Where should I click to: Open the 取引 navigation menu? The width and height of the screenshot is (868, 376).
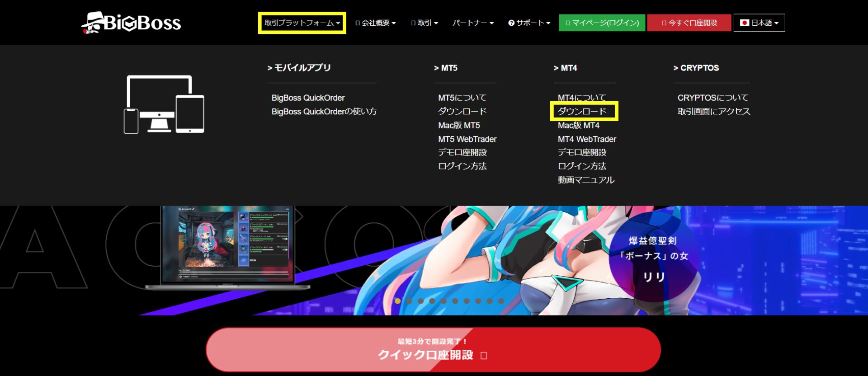(425, 23)
